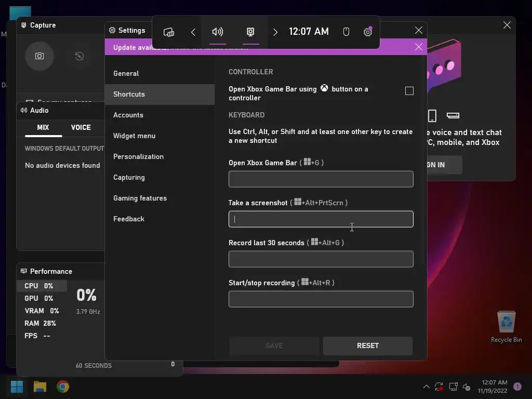Image resolution: width=532 pixels, height=399 pixels.
Task: Select the CPU performance row
Action: tap(42, 286)
